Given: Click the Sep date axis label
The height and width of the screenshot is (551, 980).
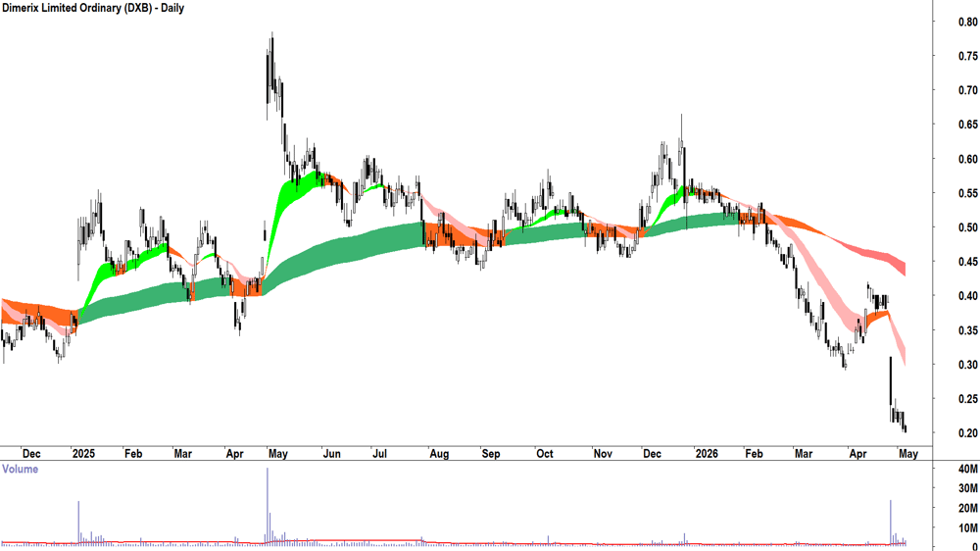Looking at the screenshot, I should (491, 453).
